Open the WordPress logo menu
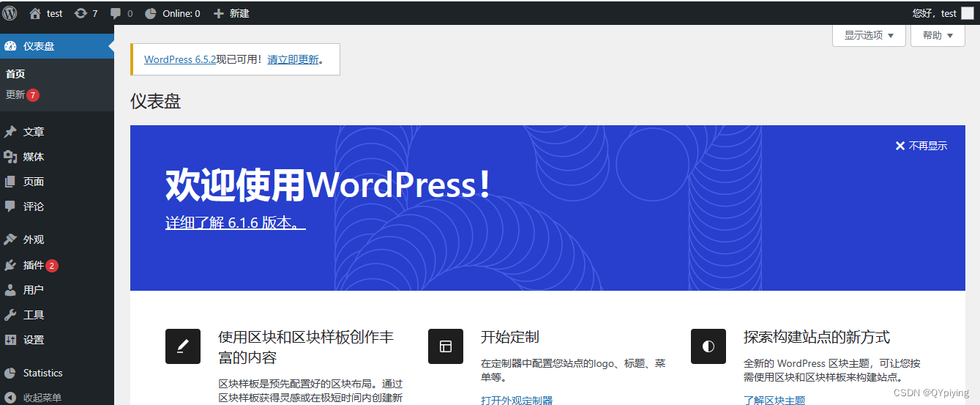Screen dimensions: 980x405 point(10,12)
